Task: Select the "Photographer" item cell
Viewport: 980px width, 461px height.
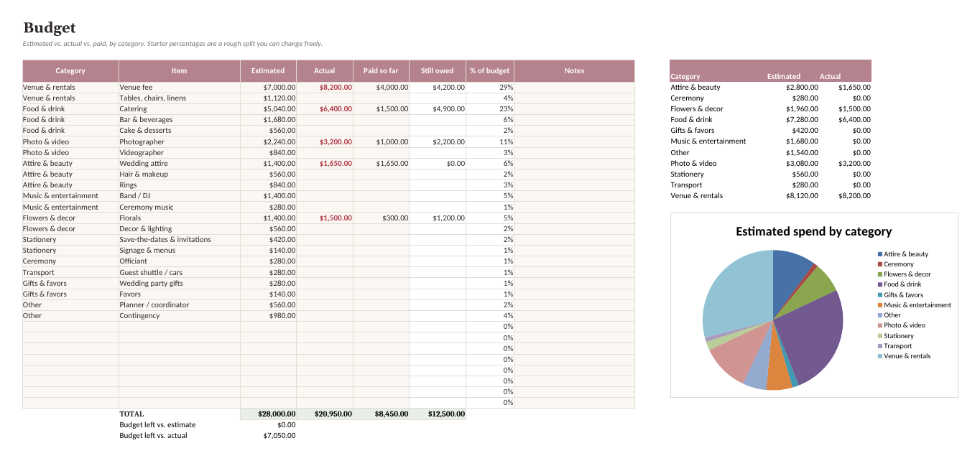Action: click(180, 142)
